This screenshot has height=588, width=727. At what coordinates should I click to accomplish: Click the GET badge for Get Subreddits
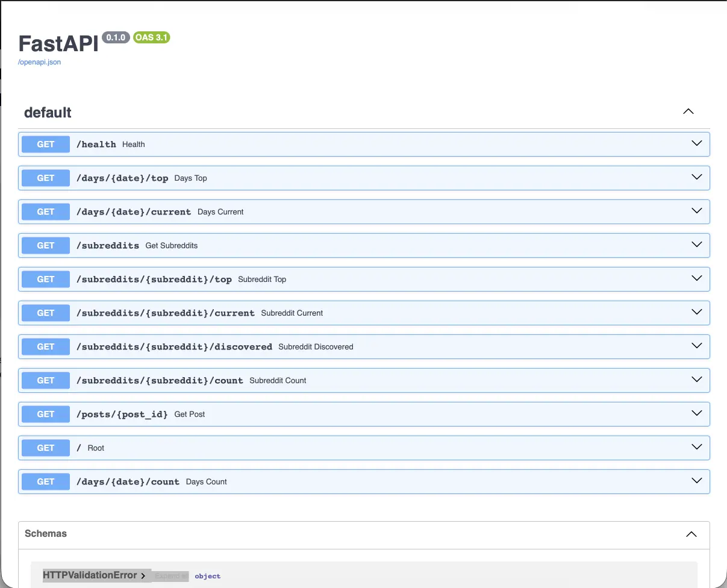point(46,245)
